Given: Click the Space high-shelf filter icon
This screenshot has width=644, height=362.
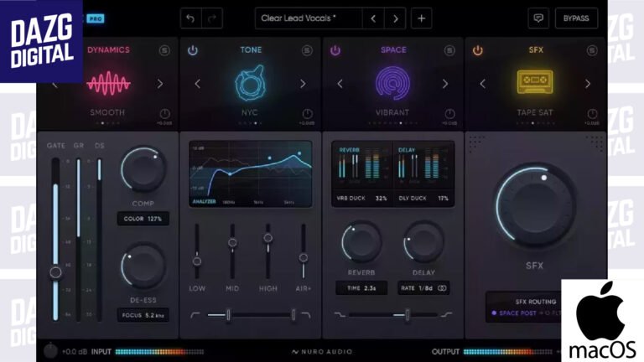Looking at the screenshot, I should click(x=446, y=315).
